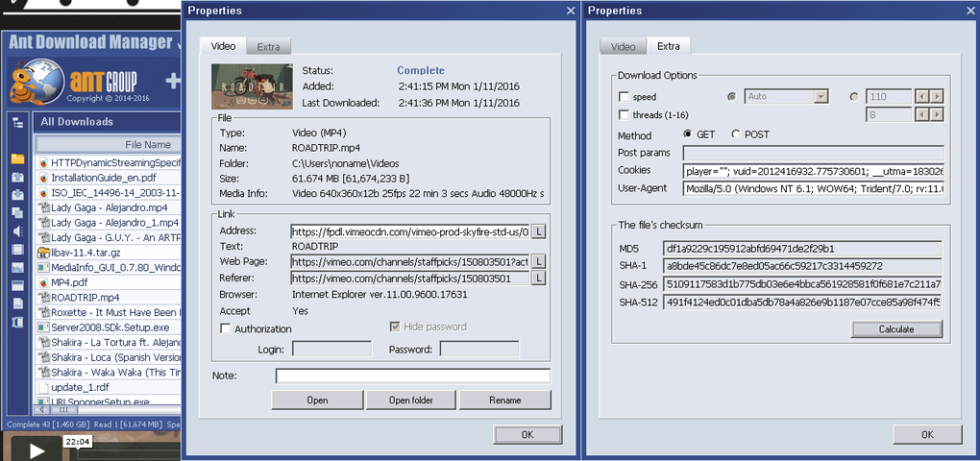Viewport: 980px width, 461px height.
Task: Click the right arrow of speed value stepper
Action: tap(936, 97)
